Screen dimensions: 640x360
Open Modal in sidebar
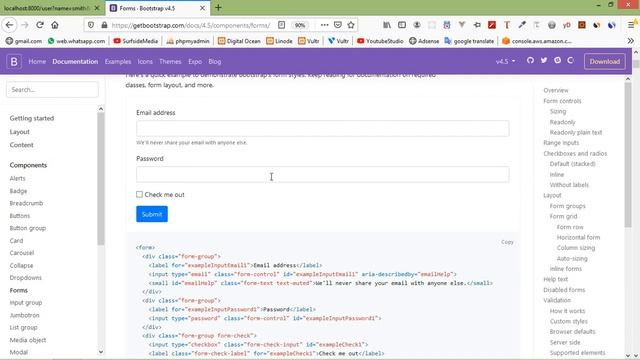(x=19, y=352)
